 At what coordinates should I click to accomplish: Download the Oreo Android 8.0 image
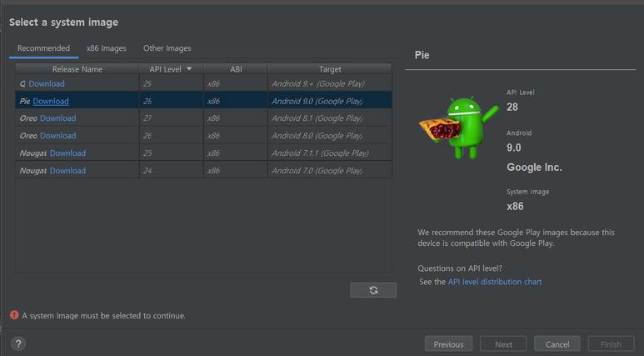(58, 136)
